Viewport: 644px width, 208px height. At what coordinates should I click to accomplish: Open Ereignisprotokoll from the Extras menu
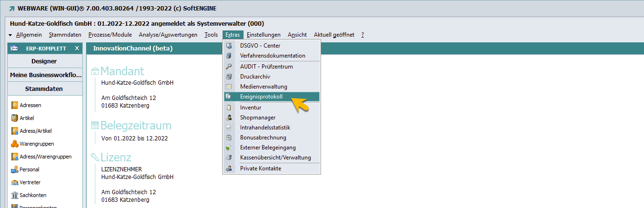261,97
